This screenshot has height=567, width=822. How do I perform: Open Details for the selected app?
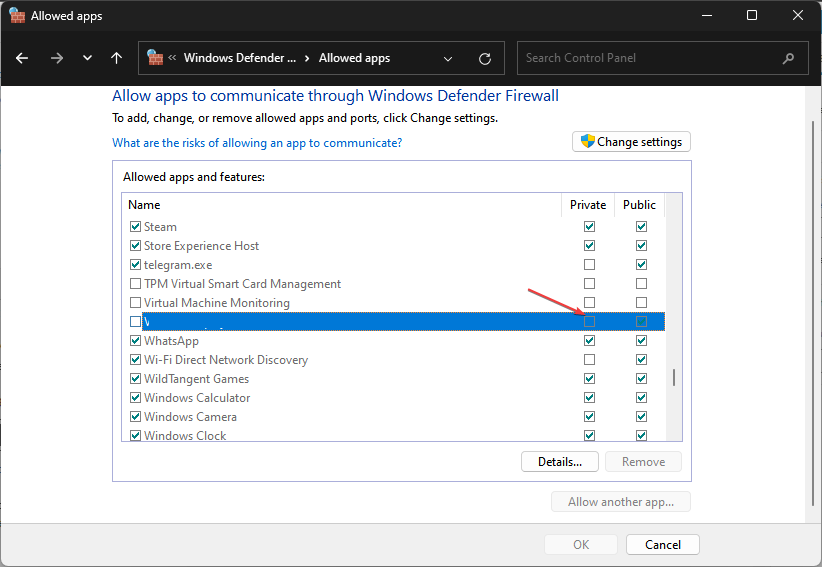[x=559, y=461]
